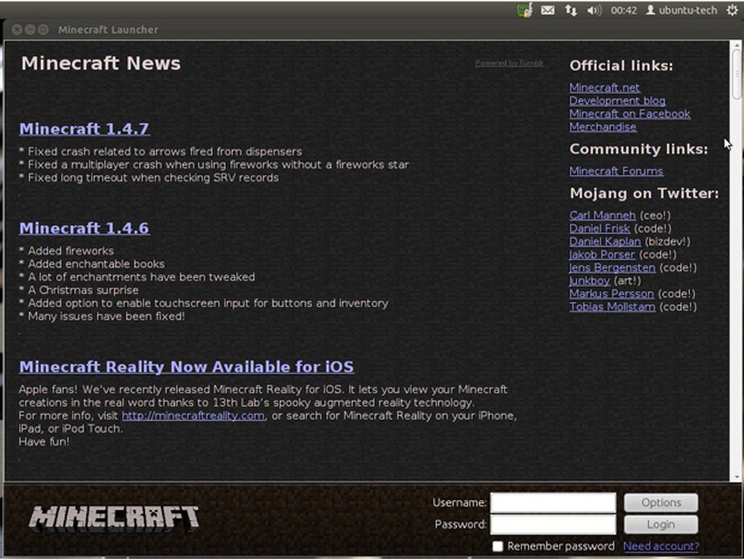Image resolution: width=744 pixels, height=560 pixels.
Task: Open the Minecraft Forums community link
Action: click(x=616, y=171)
